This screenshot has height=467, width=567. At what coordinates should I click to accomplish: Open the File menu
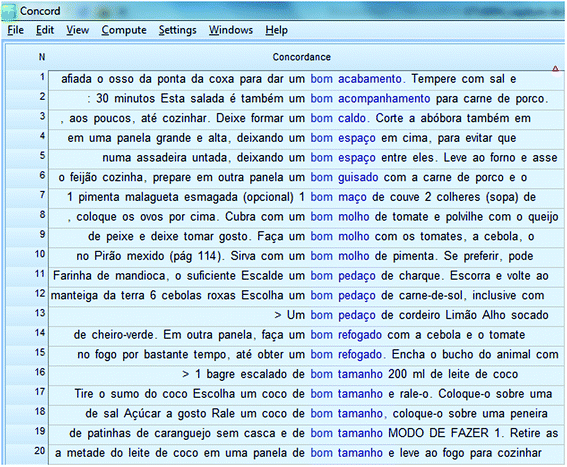click(x=16, y=30)
